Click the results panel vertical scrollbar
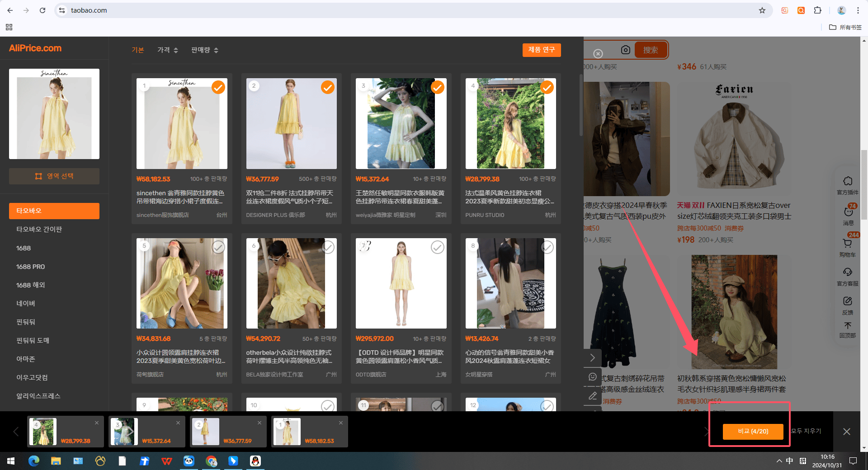The image size is (868, 470). pos(581,105)
